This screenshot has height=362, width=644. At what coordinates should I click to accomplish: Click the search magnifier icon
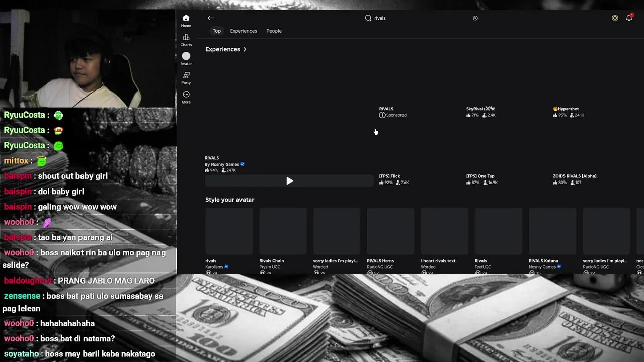(368, 18)
